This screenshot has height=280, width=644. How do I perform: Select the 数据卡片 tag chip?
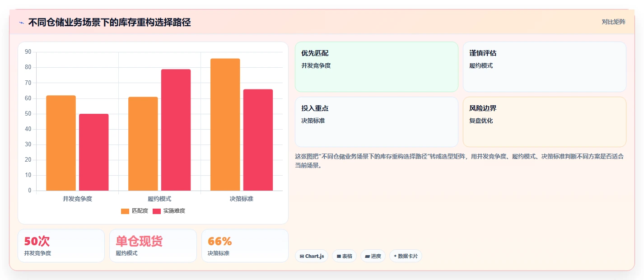pyautogui.click(x=406, y=256)
